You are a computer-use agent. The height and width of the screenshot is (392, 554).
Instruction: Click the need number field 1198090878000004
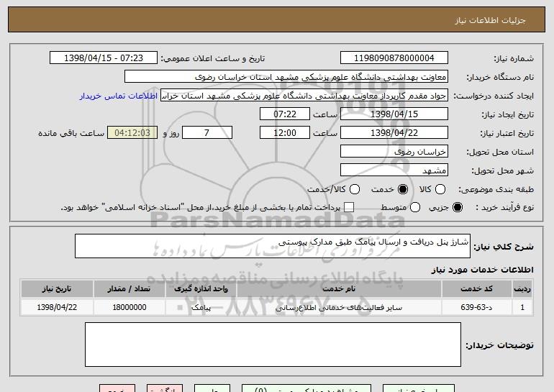pos(394,58)
